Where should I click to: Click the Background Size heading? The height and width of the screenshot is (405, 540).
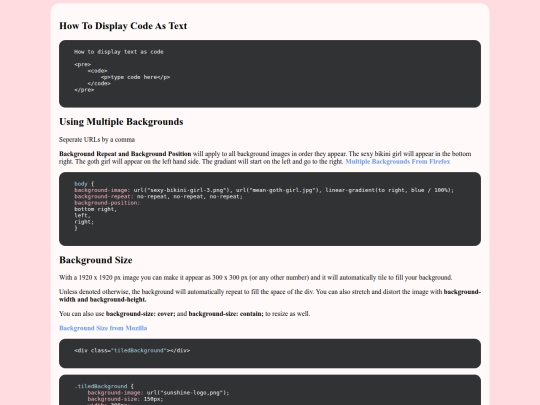(x=96, y=260)
